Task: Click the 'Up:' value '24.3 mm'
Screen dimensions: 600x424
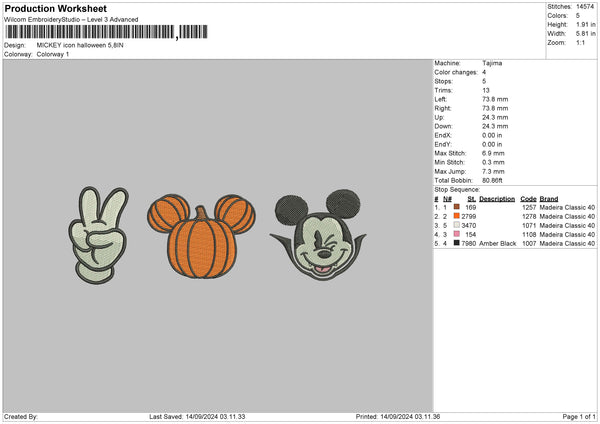Action: 495,117
